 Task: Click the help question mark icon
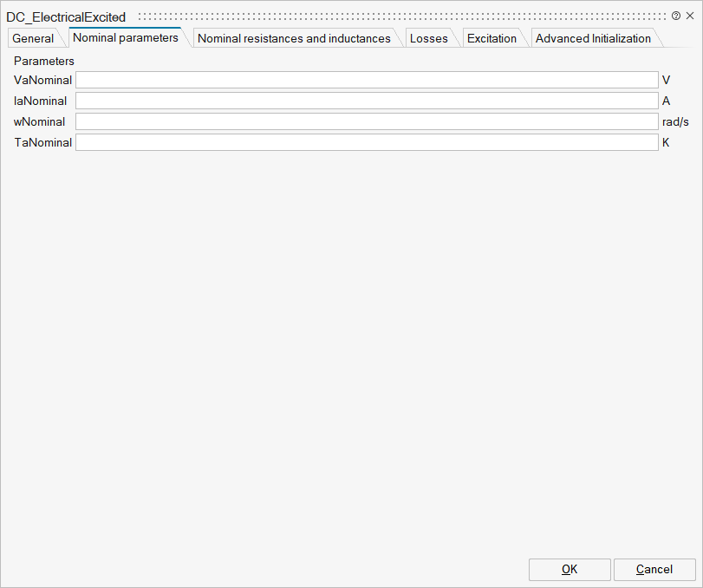[676, 16]
